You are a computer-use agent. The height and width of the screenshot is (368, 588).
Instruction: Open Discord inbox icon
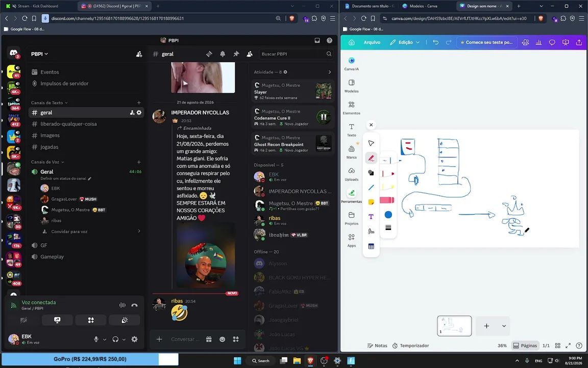317,40
